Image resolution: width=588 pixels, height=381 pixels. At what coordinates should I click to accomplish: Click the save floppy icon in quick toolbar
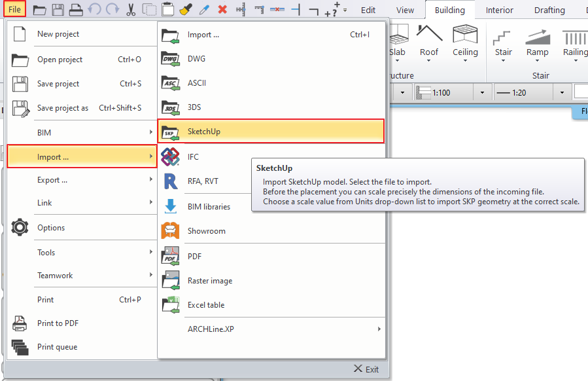coord(58,10)
